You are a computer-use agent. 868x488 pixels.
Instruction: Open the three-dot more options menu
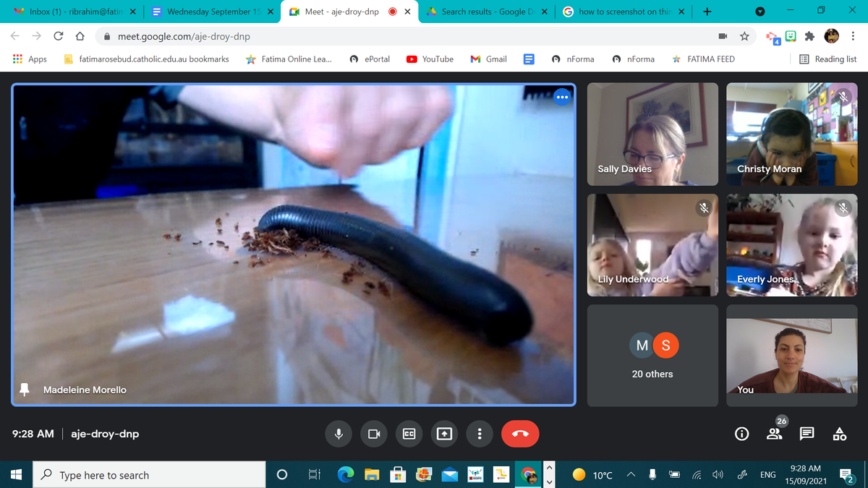tap(479, 434)
